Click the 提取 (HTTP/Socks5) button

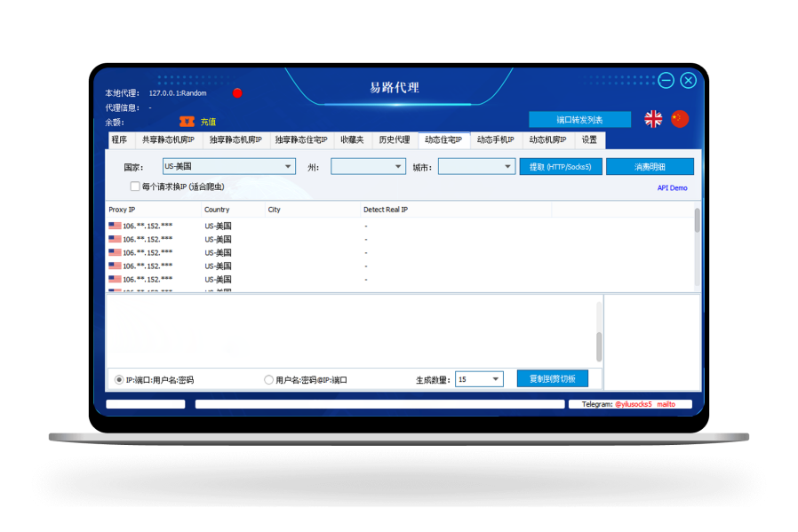[x=561, y=167]
